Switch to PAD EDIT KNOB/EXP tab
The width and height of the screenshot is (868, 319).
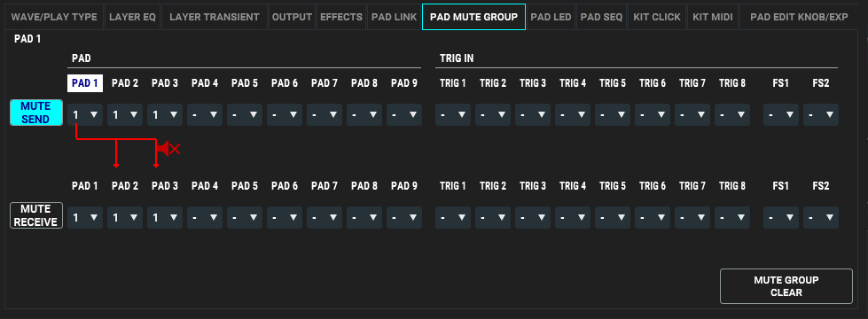click(x=799, y=17)
